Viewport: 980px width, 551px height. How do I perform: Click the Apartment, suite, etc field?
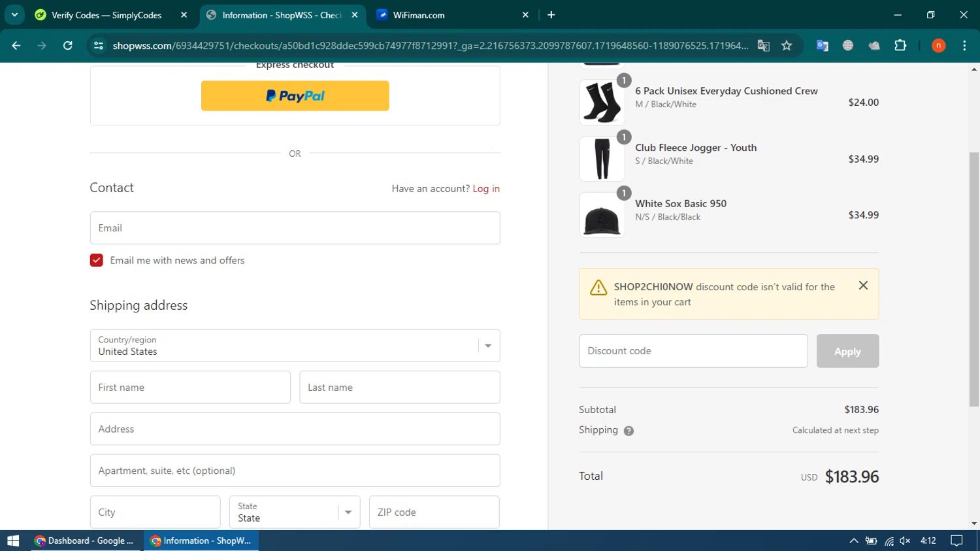pyautogui.click(x=295, y=471)
